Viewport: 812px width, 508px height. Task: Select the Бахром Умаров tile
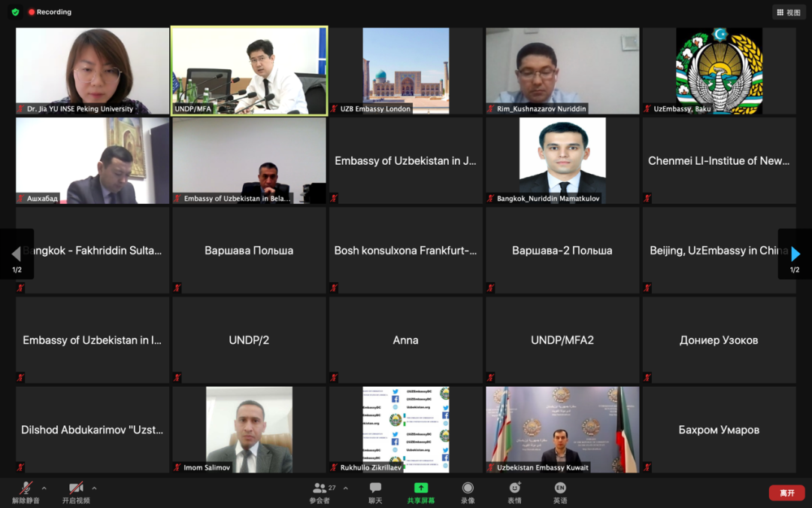[x=720, y=430]
